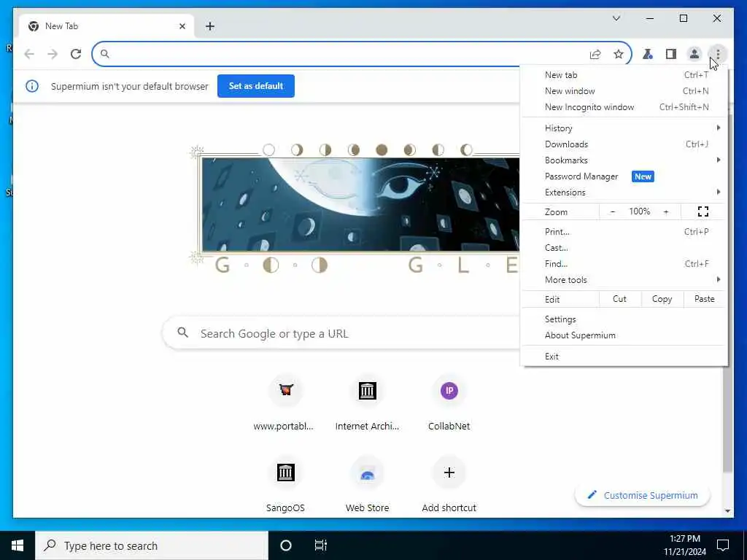This screenshot has width=747, height=560.
Task: Expand the Bookmarks submenu
Action: (624, 160)
